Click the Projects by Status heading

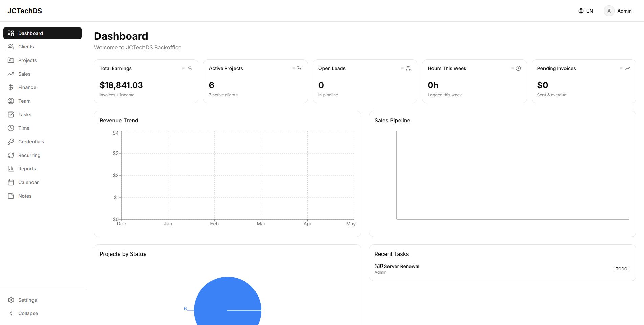[x=123, y=254]
